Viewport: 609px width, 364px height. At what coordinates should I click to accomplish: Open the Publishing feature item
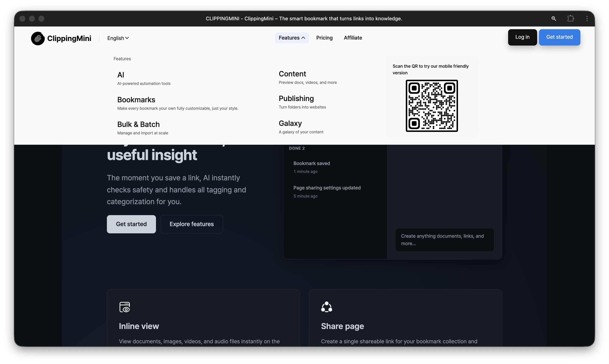pyautogui.click(x=296, y=99)
